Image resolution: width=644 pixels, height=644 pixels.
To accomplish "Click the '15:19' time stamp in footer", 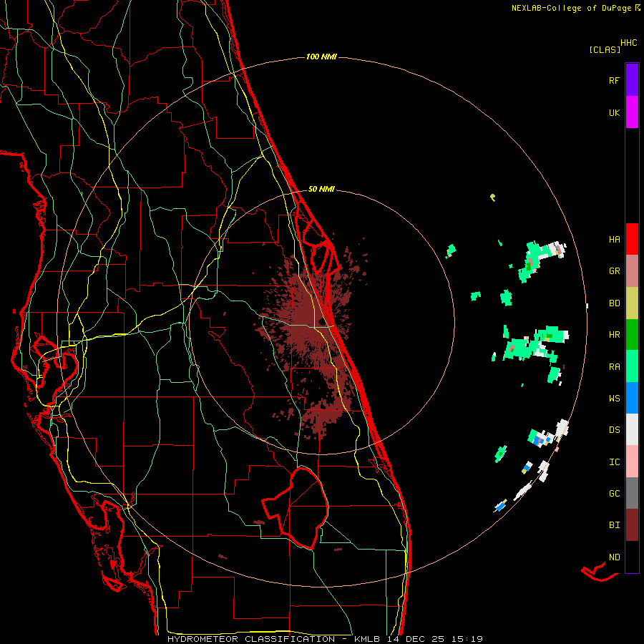I will [x=466, y=639].
